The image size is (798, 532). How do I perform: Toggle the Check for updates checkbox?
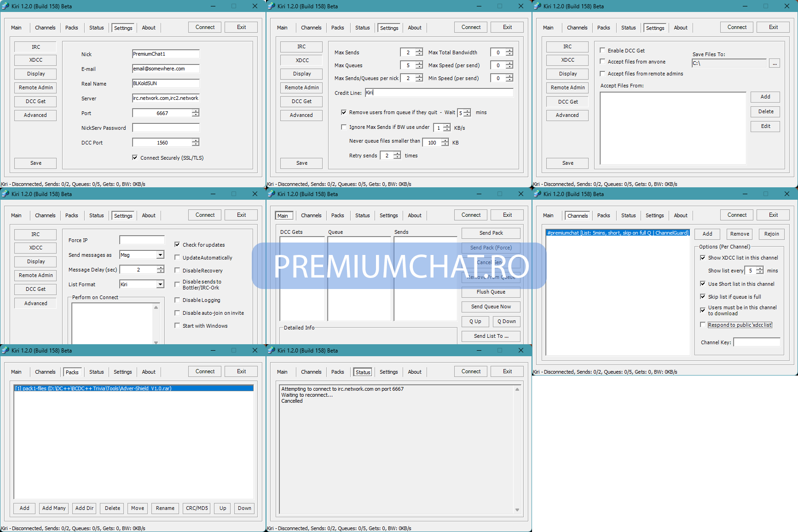tap(177, 244)
